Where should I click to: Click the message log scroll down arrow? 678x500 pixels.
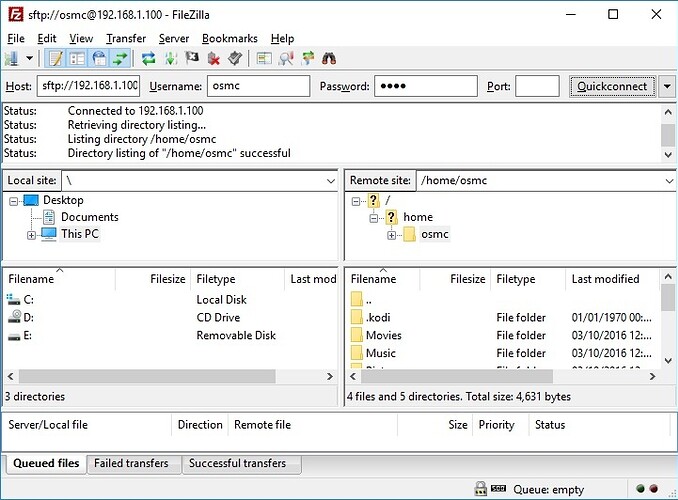click(668, 154)
